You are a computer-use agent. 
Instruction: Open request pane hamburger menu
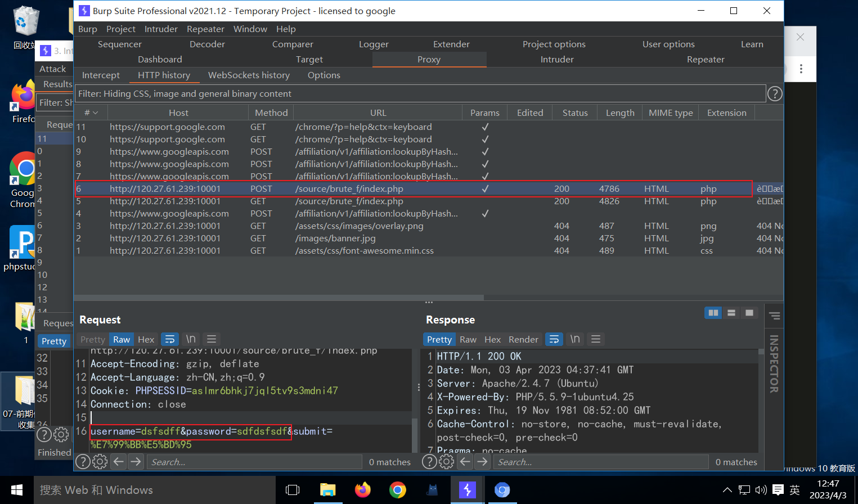point(212,339)
